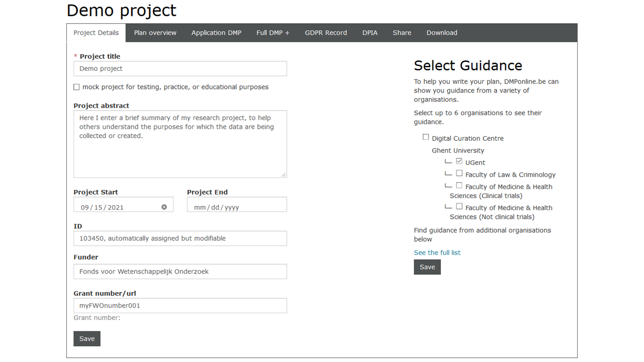The image size is (644, 362).
Task: Tick the mock project checkbox
Action: pos(76,87)
